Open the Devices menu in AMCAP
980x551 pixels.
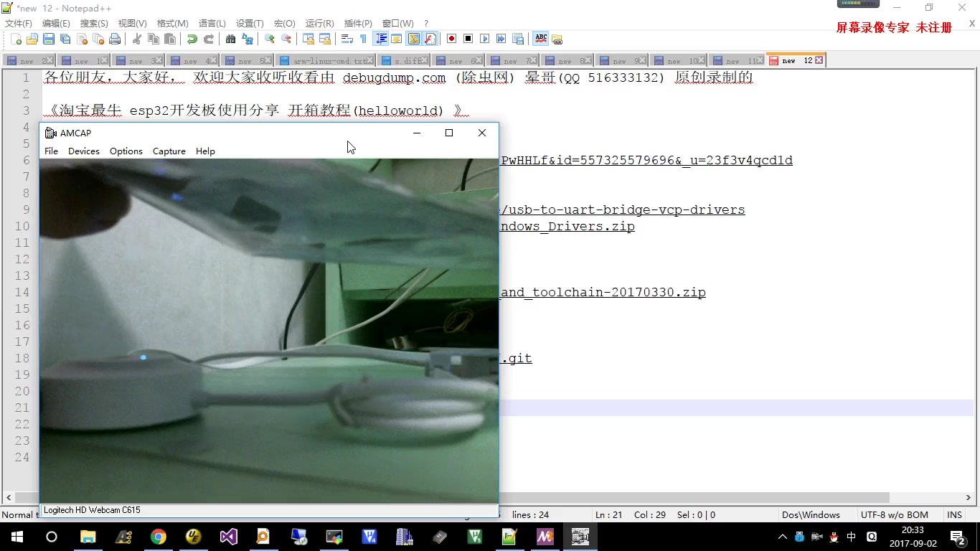[x=83, y=151]
